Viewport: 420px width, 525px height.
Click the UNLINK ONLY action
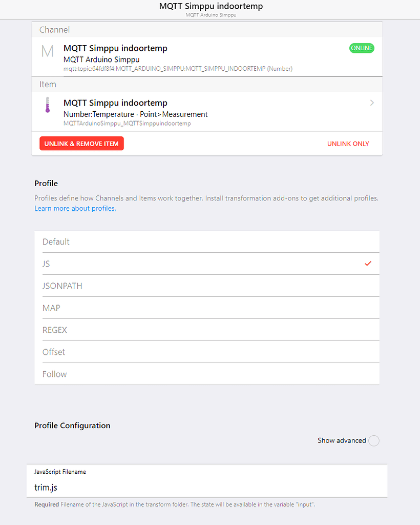[x=348, y=144]
